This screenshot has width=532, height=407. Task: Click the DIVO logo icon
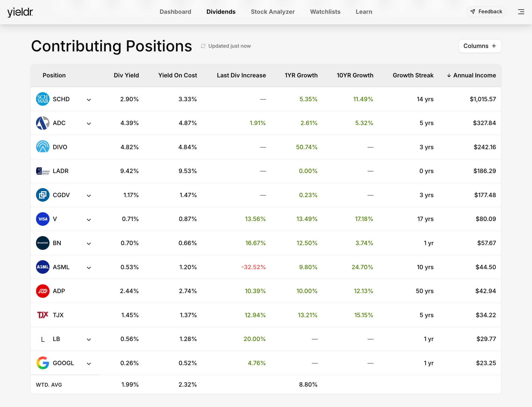click(x=43, y=147)
